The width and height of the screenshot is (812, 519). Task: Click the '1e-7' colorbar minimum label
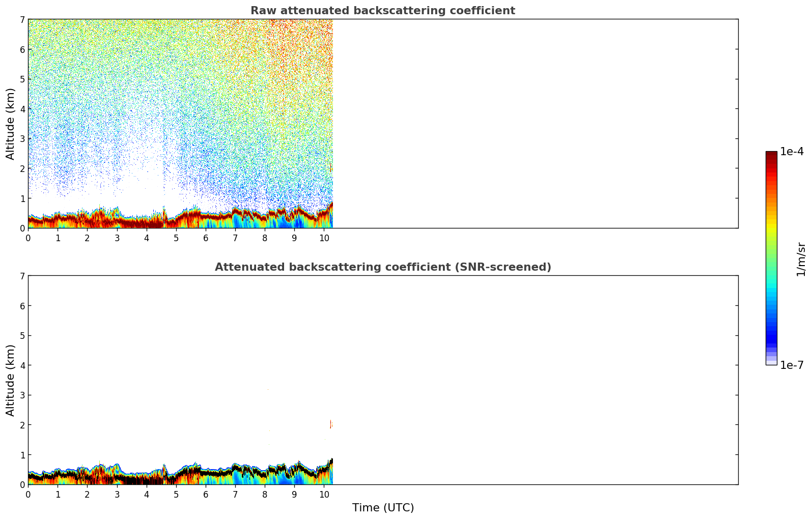[792, 365]
